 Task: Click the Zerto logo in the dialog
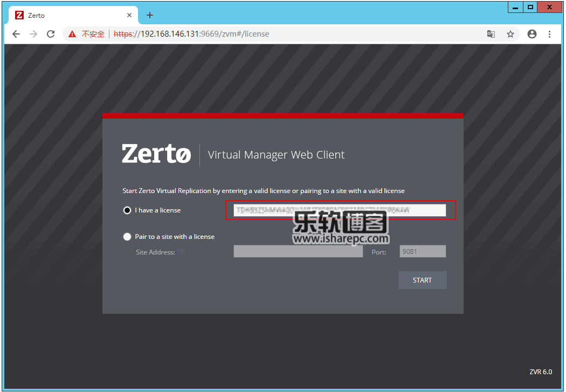(156, 154)
